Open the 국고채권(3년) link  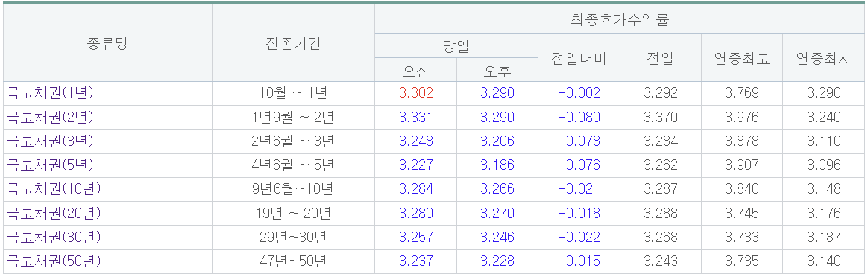50,141
